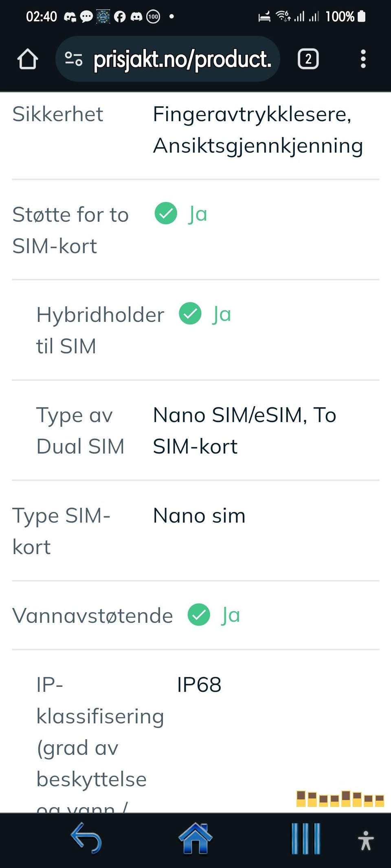Tap green checkmark beside Vannavstøtende

199,615
